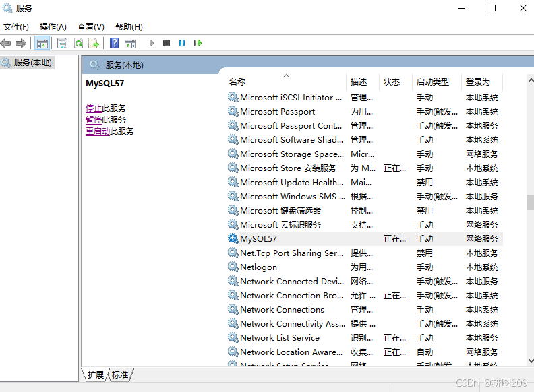Screen dimensions: 534x392
Task: Switch to the 扩展 tab
Action: click(x=95, y=374)
